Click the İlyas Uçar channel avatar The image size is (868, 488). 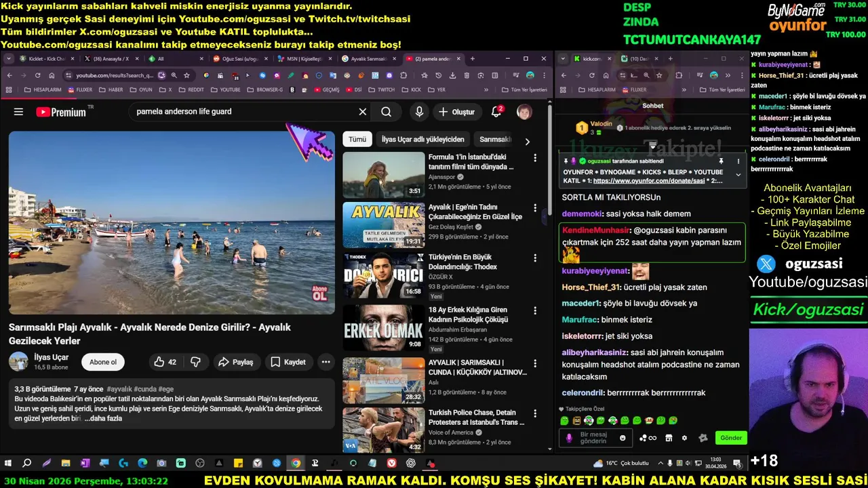[18, 361]
